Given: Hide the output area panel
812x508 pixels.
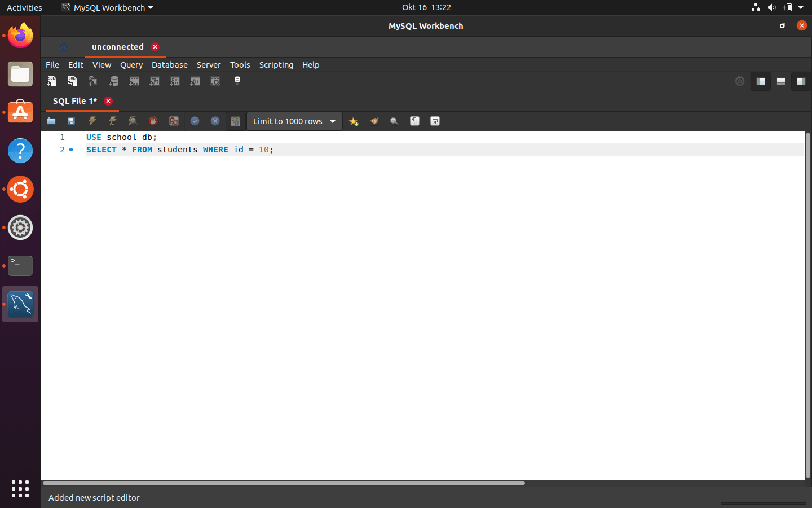Looking at the screenshot, I should pos(780,81).
